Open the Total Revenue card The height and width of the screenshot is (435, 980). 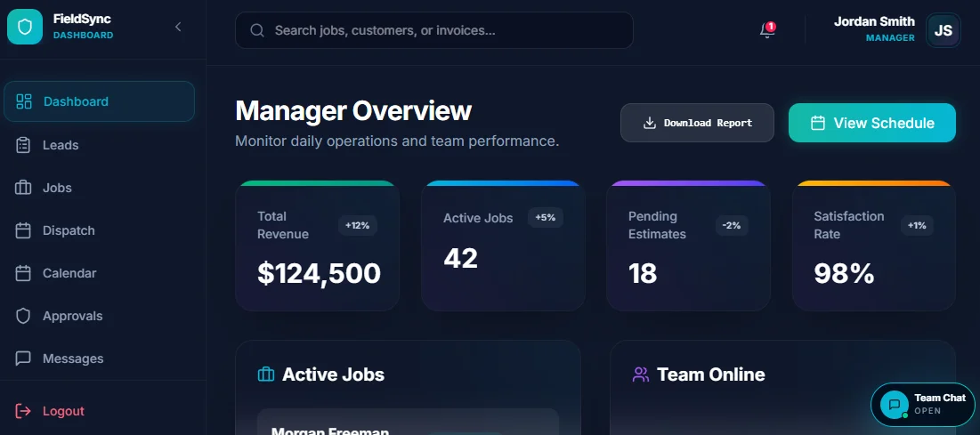pos(317,246)
